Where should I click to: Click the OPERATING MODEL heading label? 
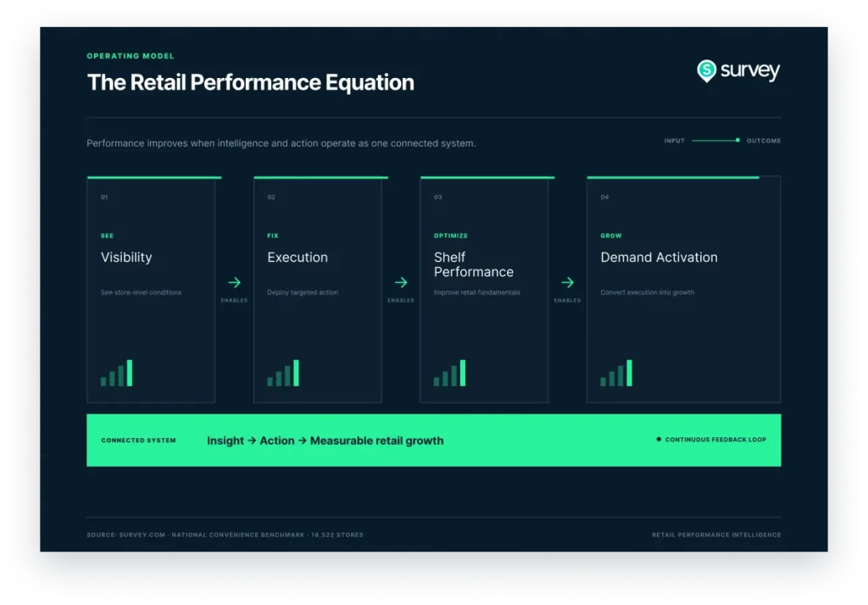tap(130, 56)
